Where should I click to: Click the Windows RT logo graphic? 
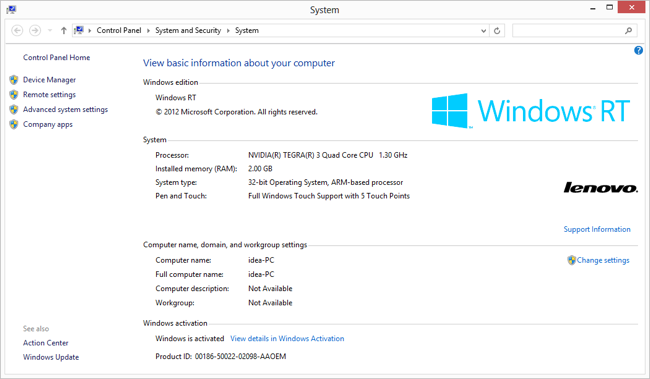tap(531, 110)
